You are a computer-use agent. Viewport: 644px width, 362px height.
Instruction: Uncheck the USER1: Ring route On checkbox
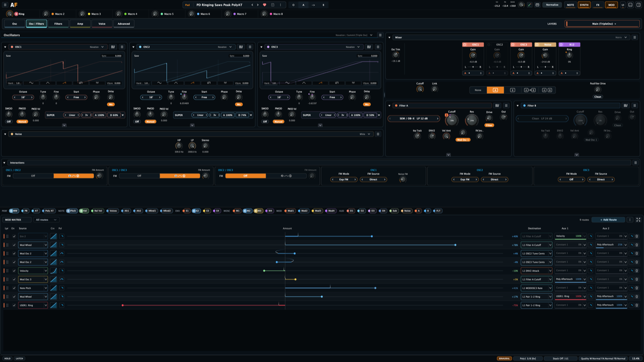[x=14, y=305]
